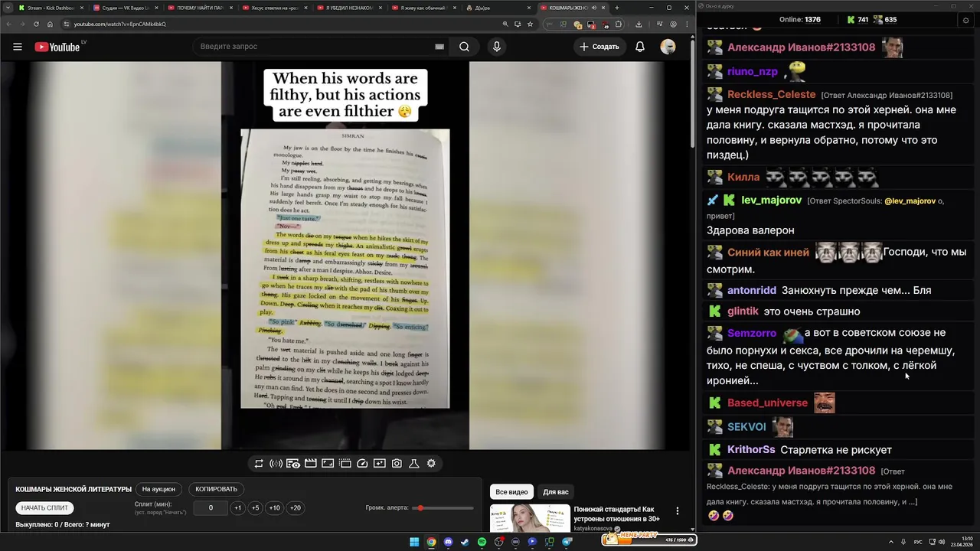The height and width of the screenshot is (551, 980).
Task: Click username 'Semzorro' in chat
Action: (752, 334)
